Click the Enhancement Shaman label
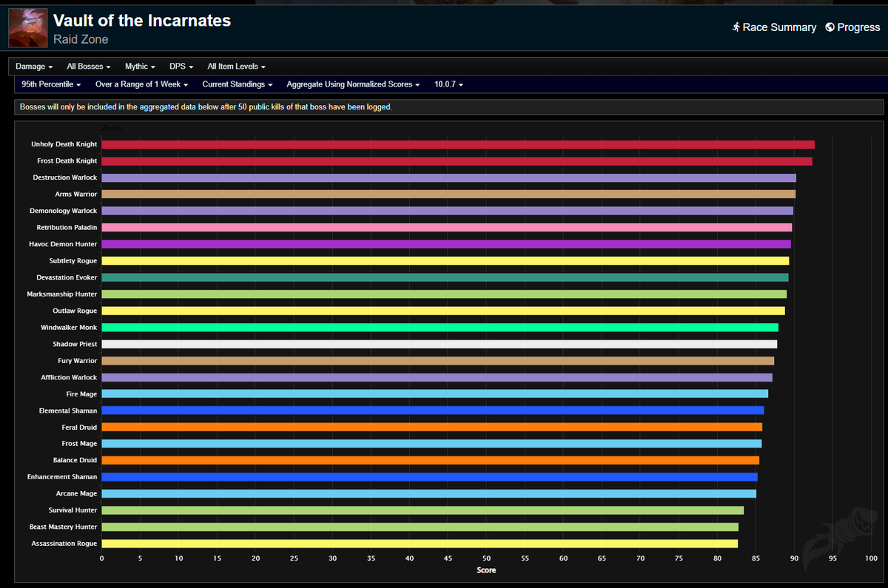Image resolution: width=888 pixels, height=588 pixels. (x=62, y=477)
